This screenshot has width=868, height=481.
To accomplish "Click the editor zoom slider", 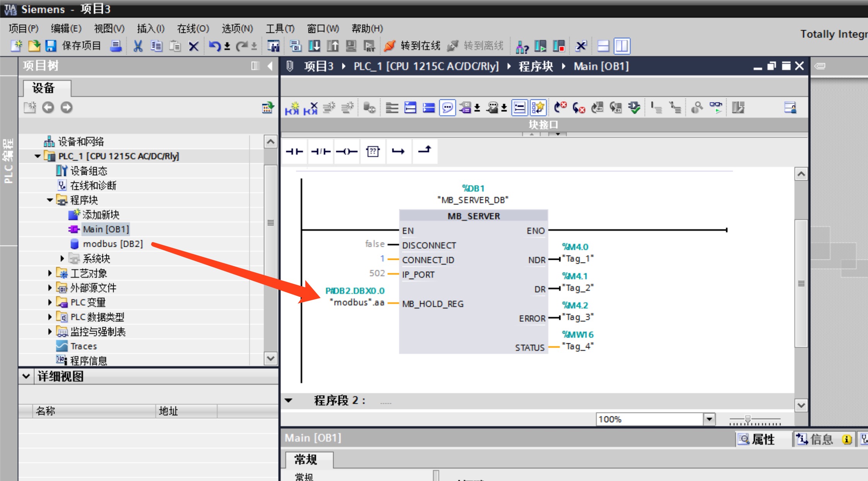I will [747, 419].
